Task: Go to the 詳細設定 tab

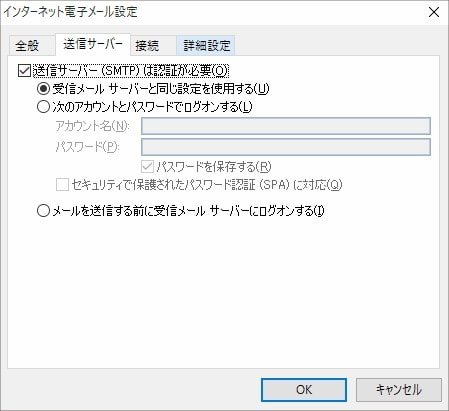Action: pos(207,45)
